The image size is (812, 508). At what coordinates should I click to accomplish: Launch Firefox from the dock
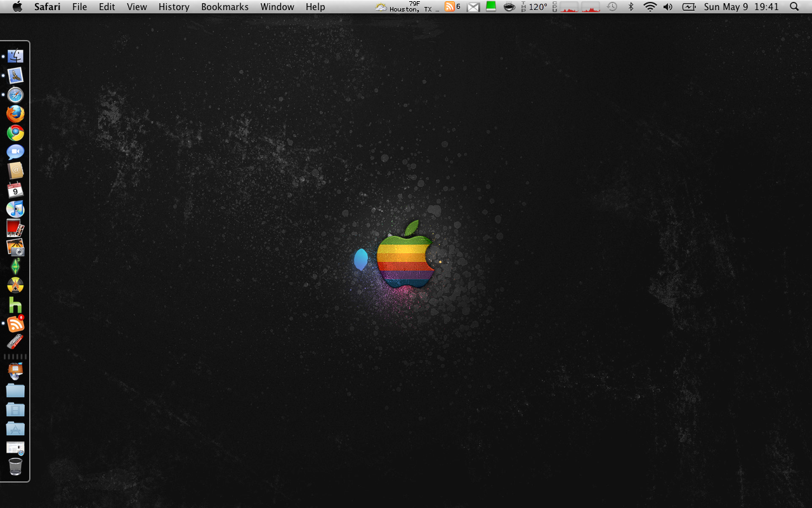click(15, 114)
